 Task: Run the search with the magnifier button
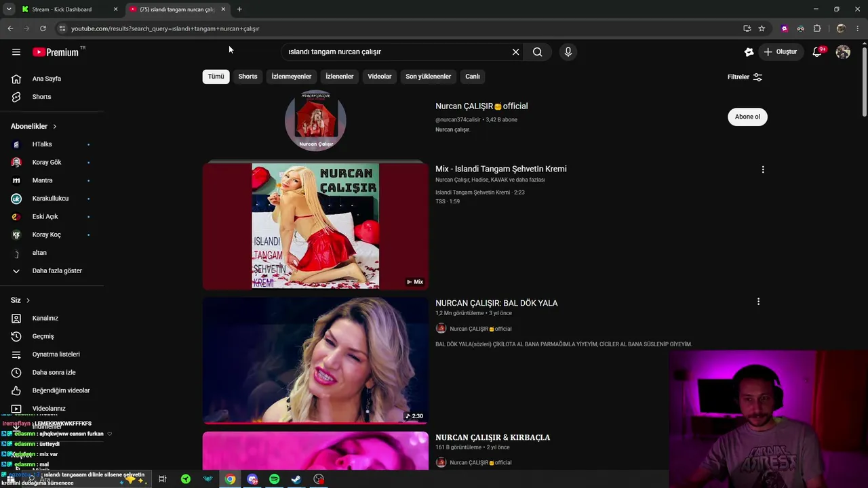pyautogui.click(x=538, y=52)
